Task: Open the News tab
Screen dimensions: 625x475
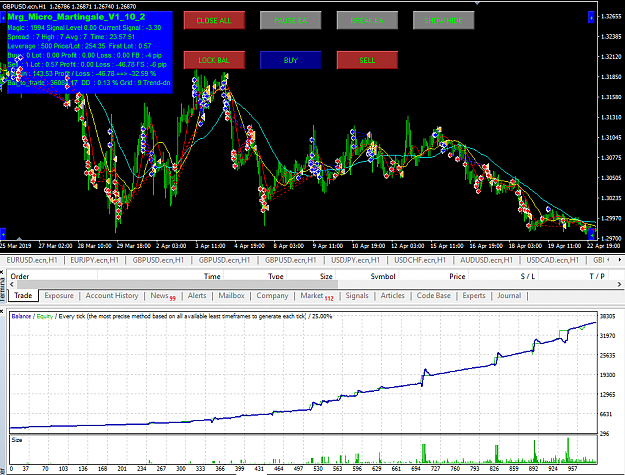Action: point(163,296)
